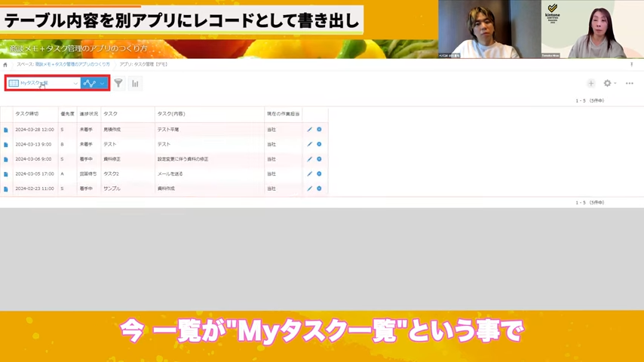Edit the 2024-03-13 テスト record with pencil
Viewport: 644px width, 362px height.
[x=310, y=144]
